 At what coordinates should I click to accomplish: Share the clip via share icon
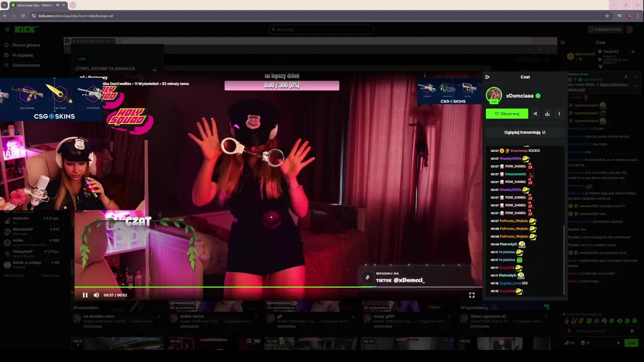click(x=535, y=114)
